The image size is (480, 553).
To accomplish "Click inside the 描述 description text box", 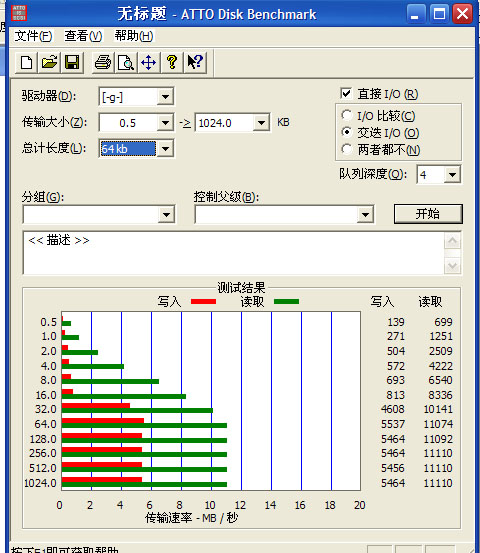I will pos(233,253).
